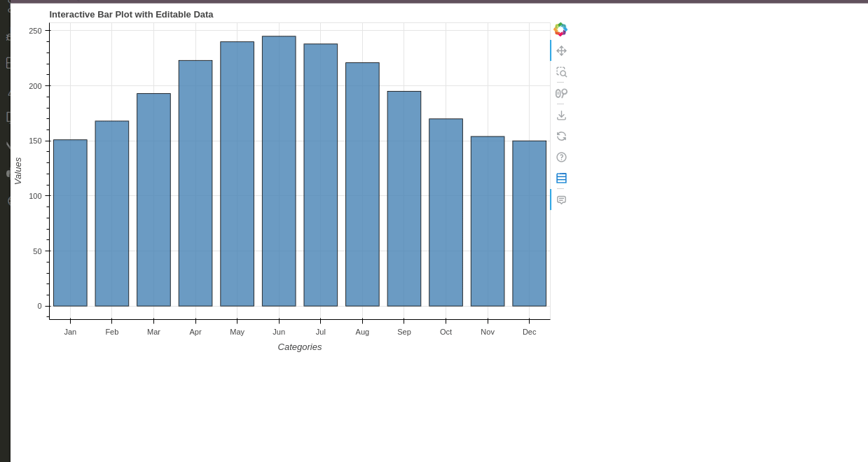Toggle the Hover tooltip tool

point(561,199)
